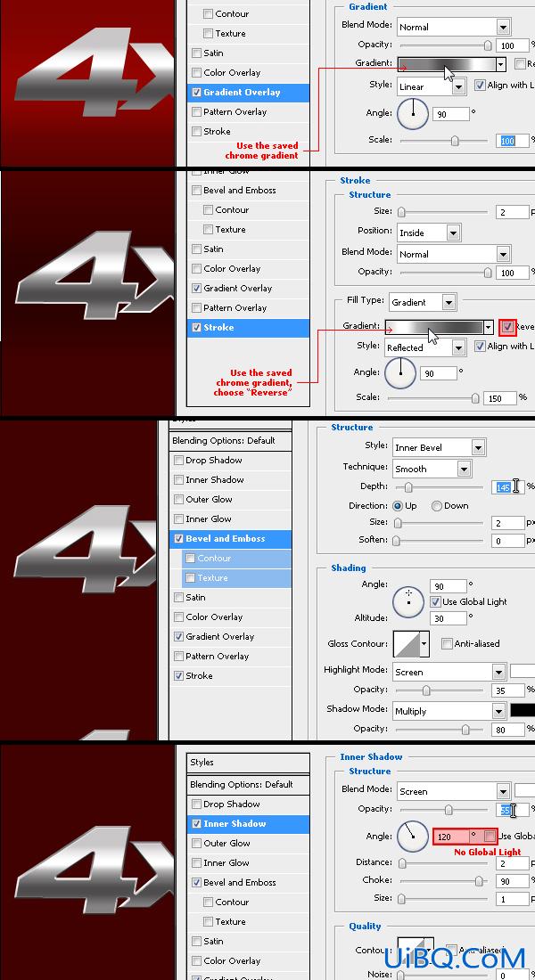Select the highlighted Inner Shadow style entry

[249, 824]
